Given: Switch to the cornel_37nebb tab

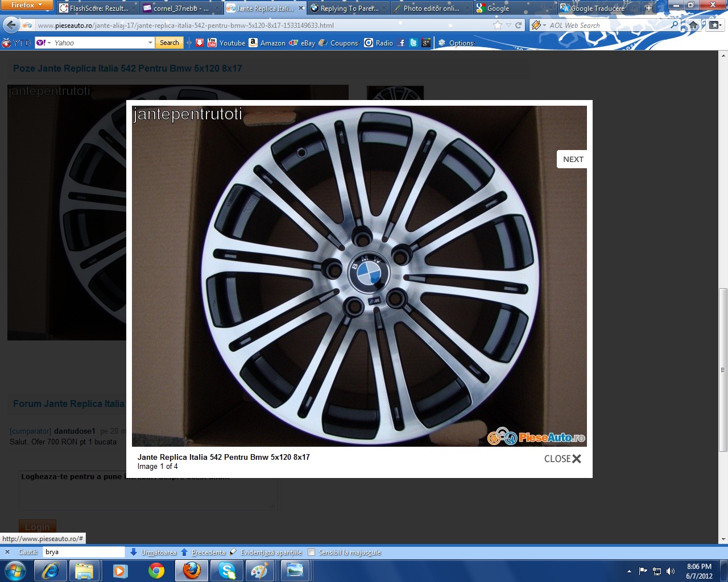Looking at the screenshot, I should [x=180, y=8].
